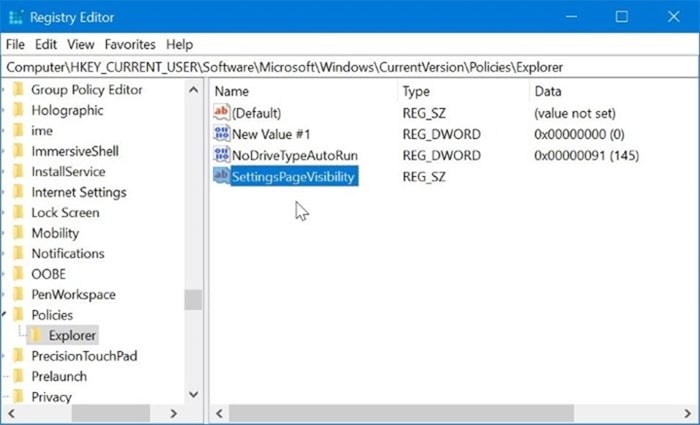Click the New Value #1 DWORD icon
700x425 pixels.
tap(221, 134)
